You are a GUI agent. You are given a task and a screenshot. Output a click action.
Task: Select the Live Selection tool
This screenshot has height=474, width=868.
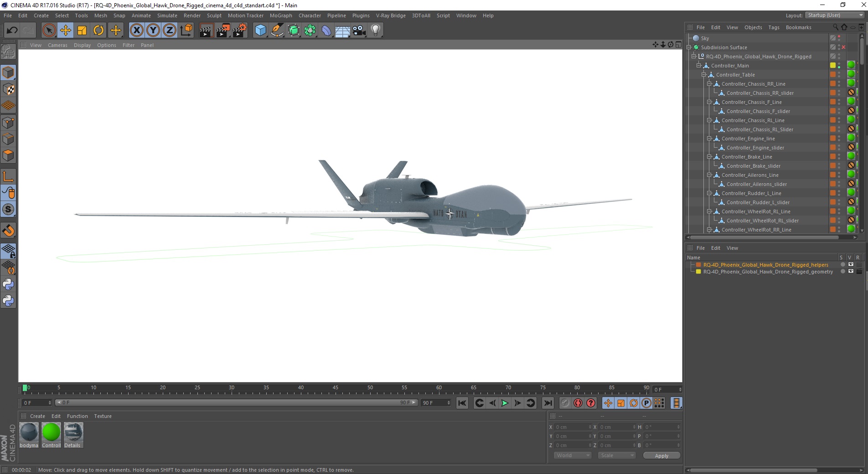tap(49, 31)
